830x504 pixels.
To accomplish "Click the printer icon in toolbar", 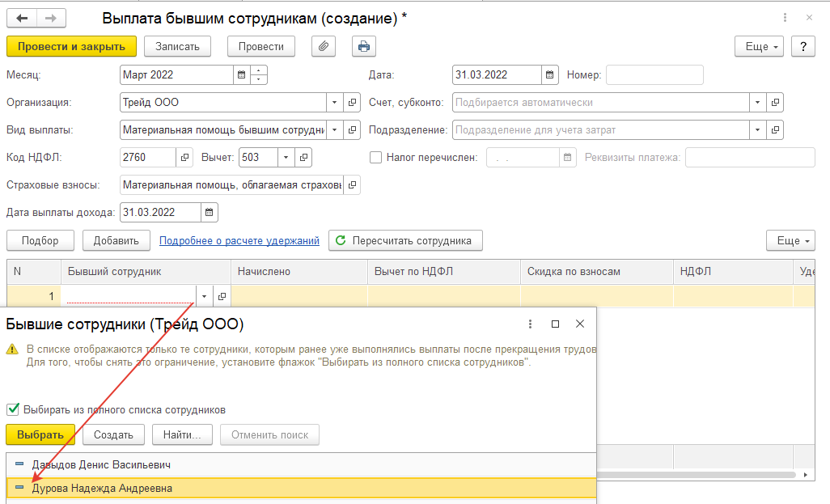I will tap(364, 46).
